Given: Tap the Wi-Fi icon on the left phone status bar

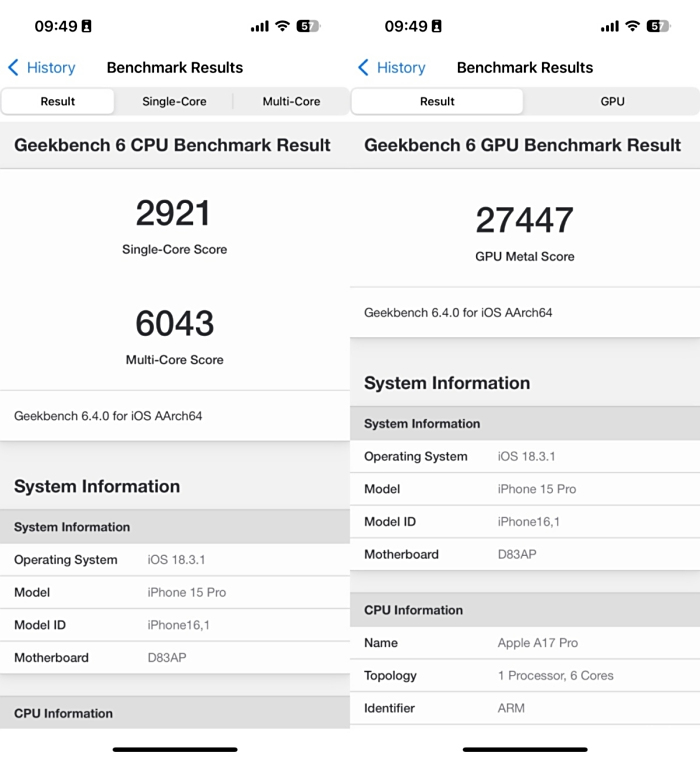Looking at the screenshot, I should click(282, 26).
